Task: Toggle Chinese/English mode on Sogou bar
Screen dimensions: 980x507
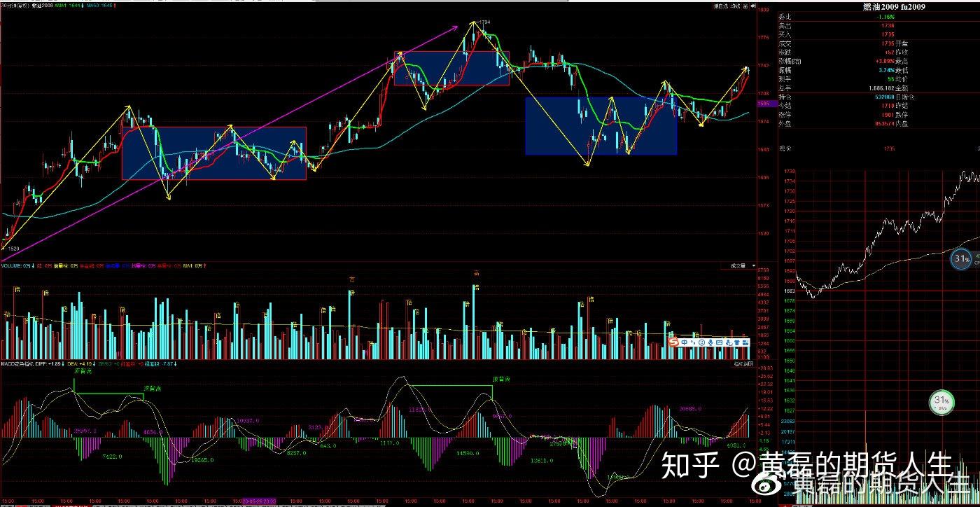Action: click(684, 342)
